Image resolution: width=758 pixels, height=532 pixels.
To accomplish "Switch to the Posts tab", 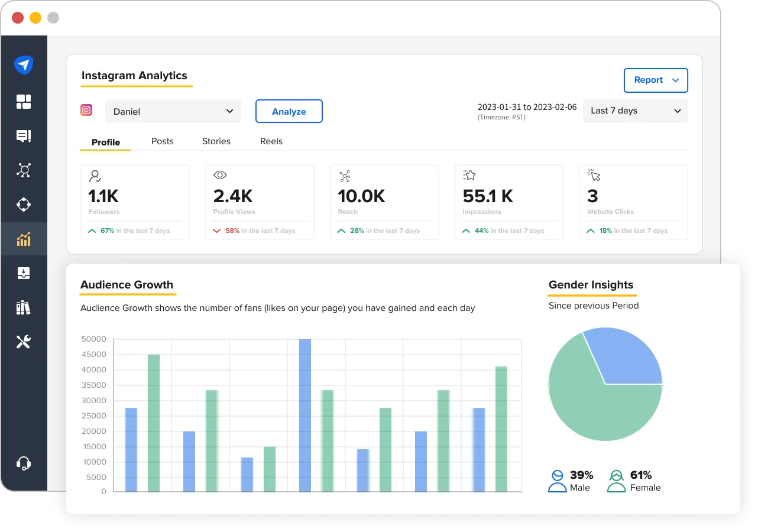I will tap(162, 141).
